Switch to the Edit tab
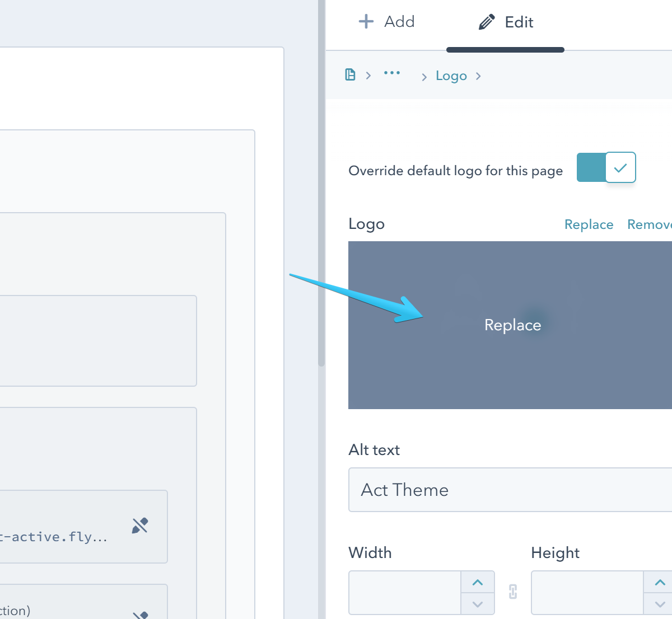Image resolution: width=672 pixels, height=619 pixels. pos(506,22)
